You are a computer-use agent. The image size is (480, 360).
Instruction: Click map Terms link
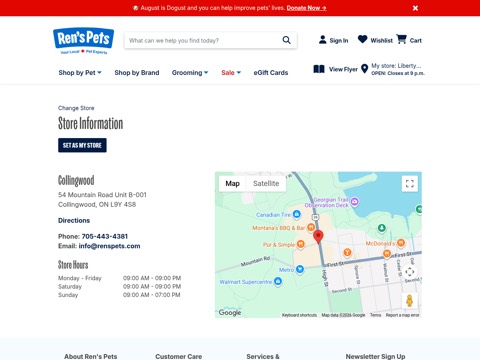(375, 315)
